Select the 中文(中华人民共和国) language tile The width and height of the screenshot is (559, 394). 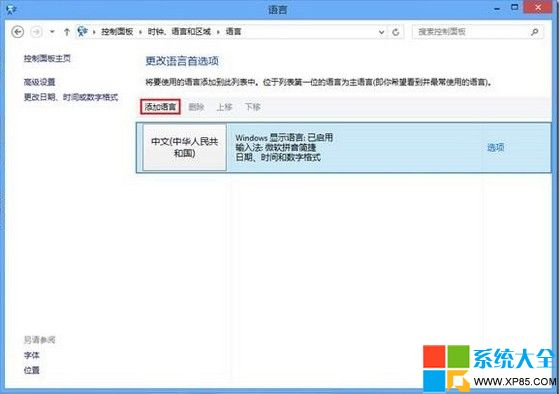pos(184,148)
